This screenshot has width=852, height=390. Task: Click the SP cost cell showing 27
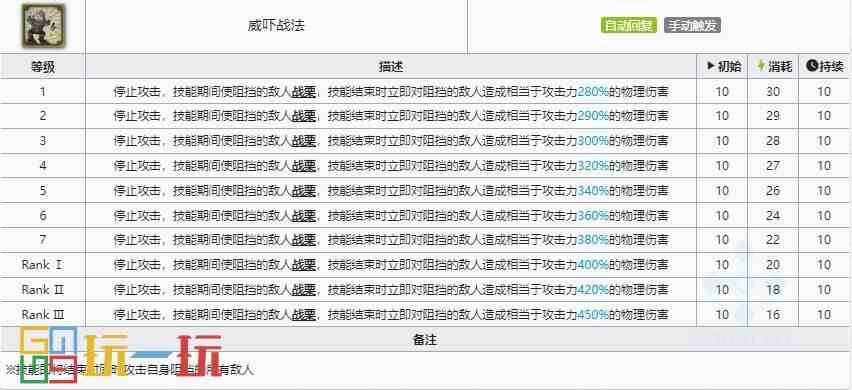(773, 166)
